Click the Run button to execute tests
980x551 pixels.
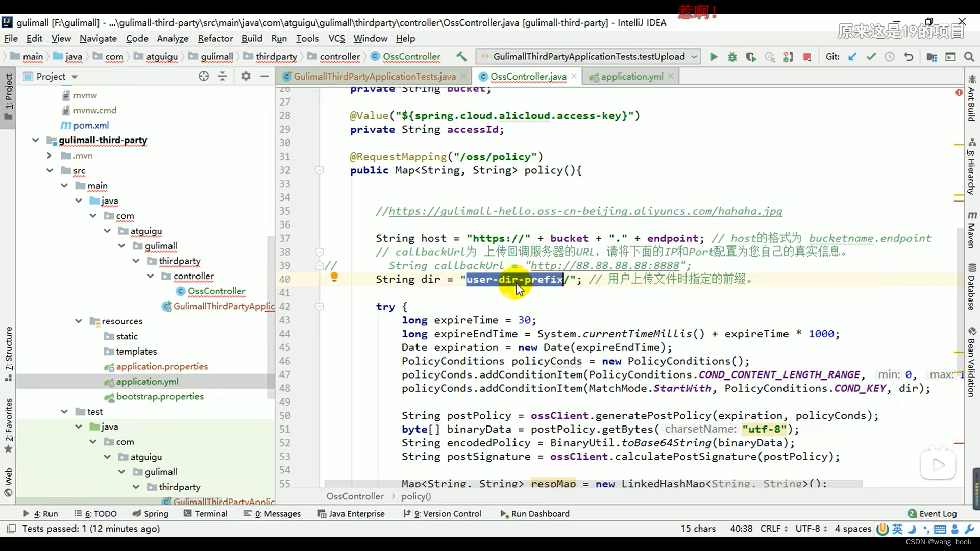point(713,57)
